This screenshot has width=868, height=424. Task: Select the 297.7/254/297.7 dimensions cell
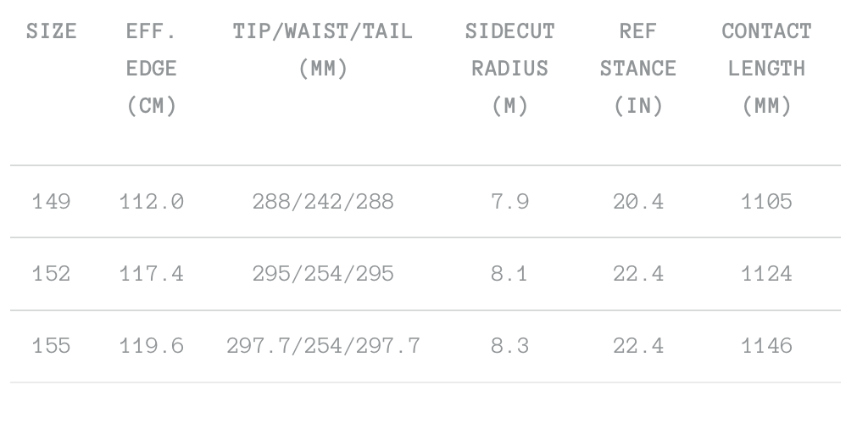323,346
